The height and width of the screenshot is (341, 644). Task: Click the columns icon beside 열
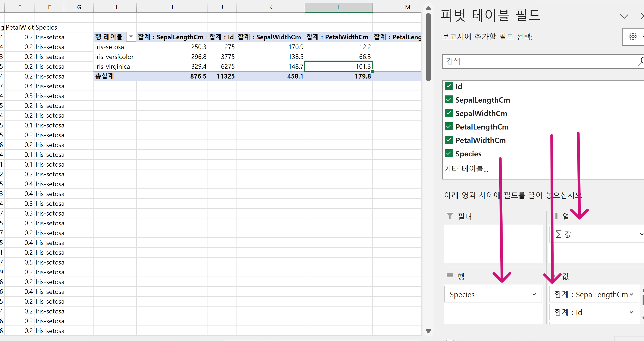point(556,216)
